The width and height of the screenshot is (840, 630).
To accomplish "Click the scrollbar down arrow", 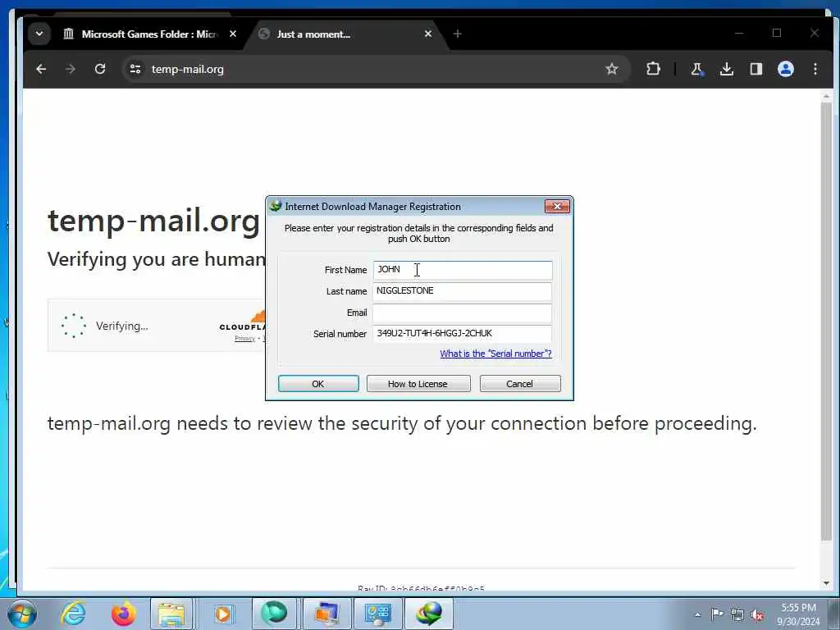I will [826, 583].
